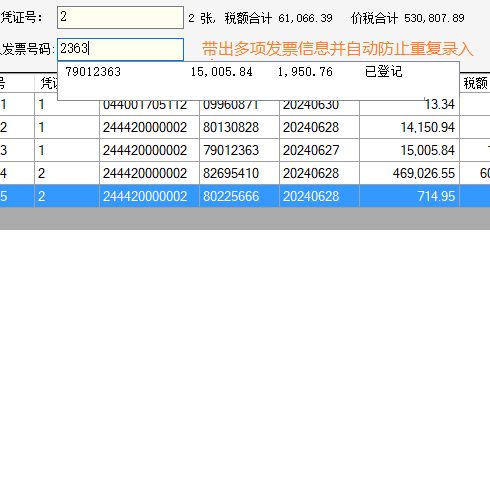The height and width of the screenshot is (490, 490).
Task: Click the 价税合计 530,807.89 summary text
Action: (x=407, y=18)
